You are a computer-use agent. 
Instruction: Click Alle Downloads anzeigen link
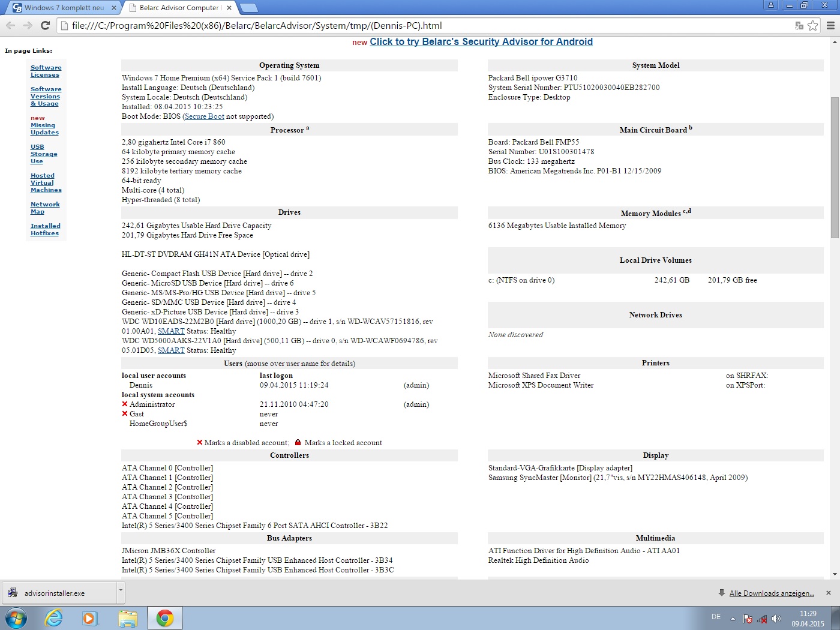point(772,593)
